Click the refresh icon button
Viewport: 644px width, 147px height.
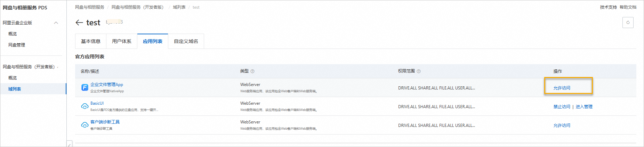click(x=628, y=23)
